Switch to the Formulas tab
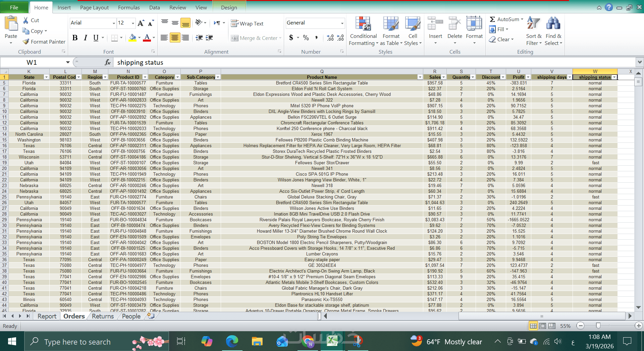Viewport: 644px width, 351px height. coord(129,7)
